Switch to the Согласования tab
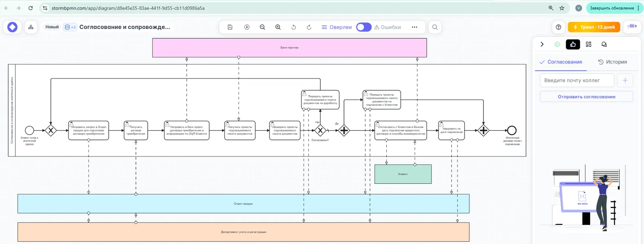Image resolution: width=644 pixels, height=244 pixels. (x=561, y=62)
